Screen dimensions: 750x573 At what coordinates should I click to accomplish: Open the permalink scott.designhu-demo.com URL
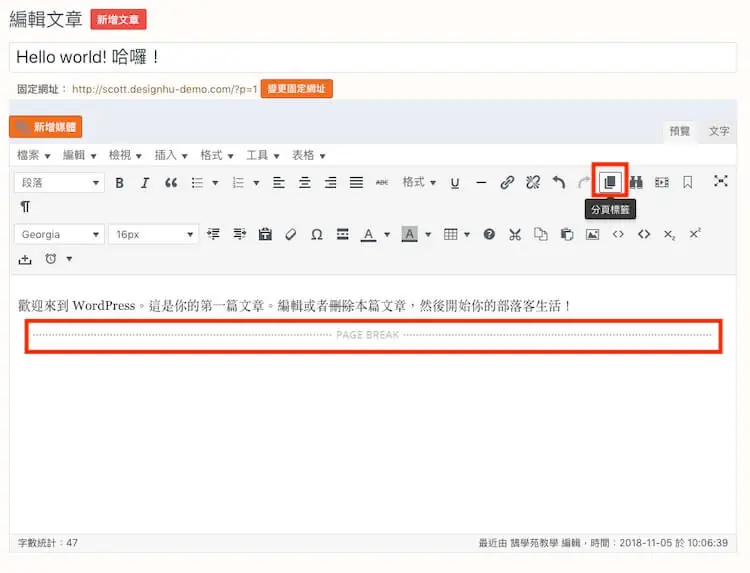tap(165, 89)
